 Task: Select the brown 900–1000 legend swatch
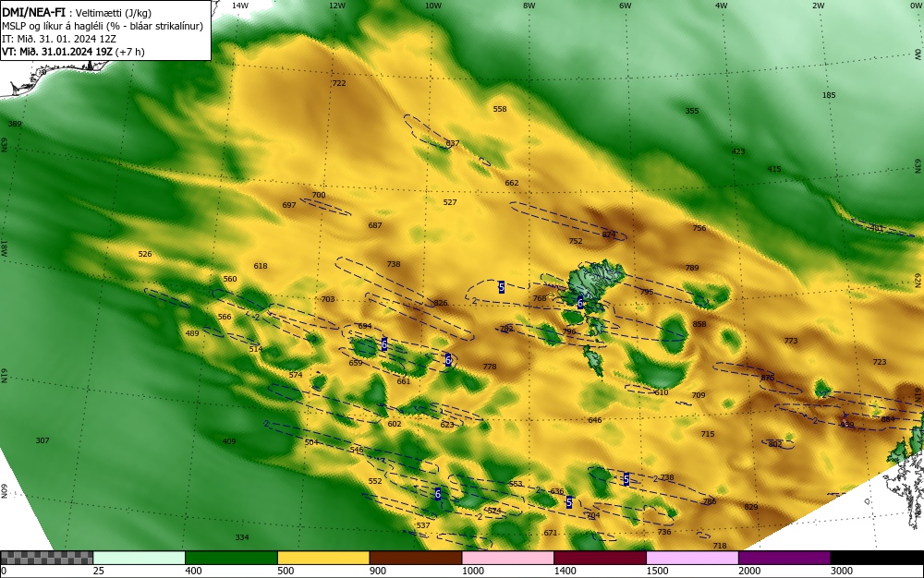(416, 558)
